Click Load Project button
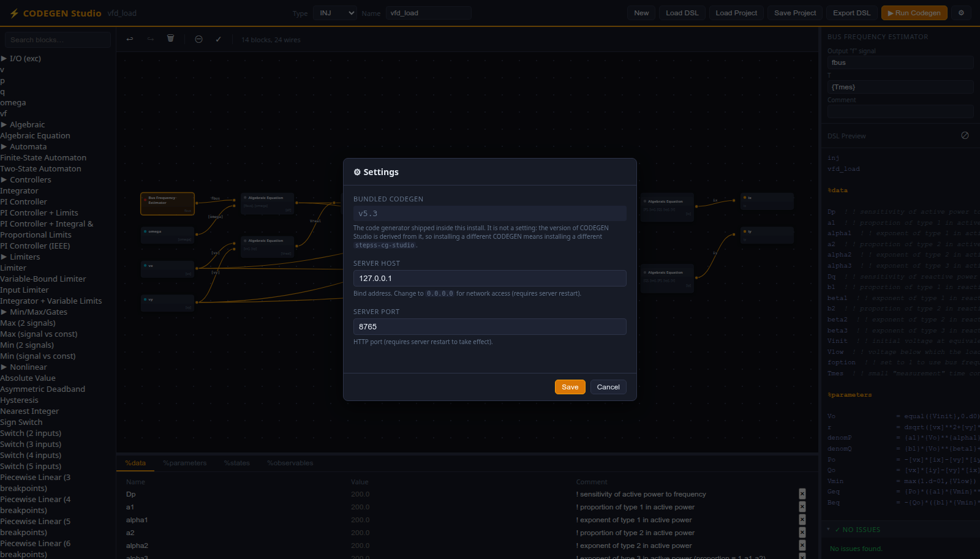980x559 pixels. (x=736, y=13)
